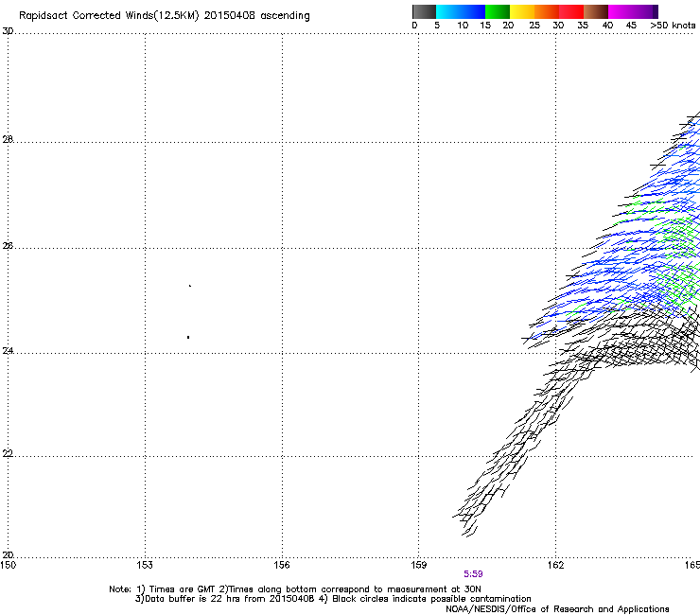
Task: Click the blue 10-15 knots legend color
Action: (473, 11)
